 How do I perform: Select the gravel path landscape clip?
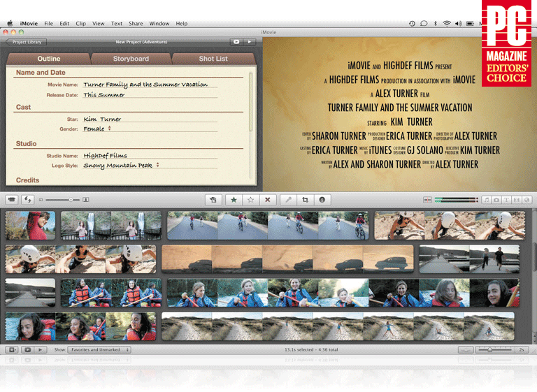(338, 326)
